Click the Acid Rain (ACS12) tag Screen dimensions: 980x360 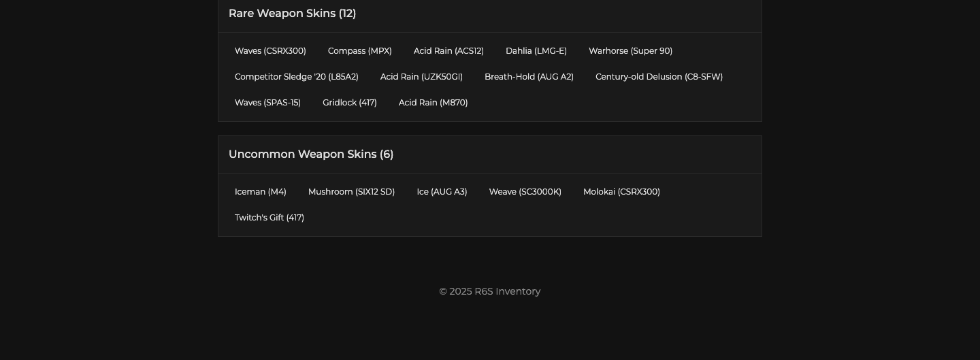[448, 51]
